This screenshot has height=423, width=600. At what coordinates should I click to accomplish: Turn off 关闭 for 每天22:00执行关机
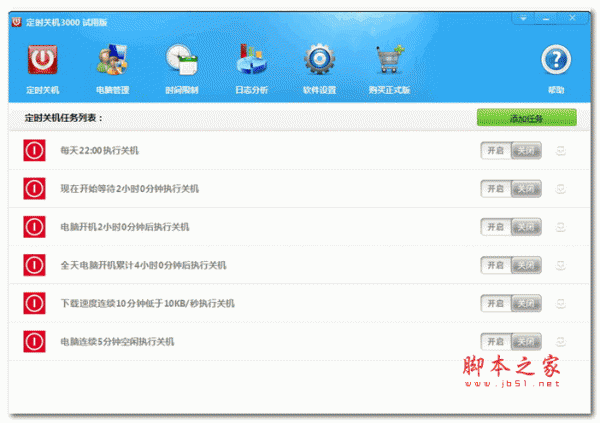pos(526,150)
